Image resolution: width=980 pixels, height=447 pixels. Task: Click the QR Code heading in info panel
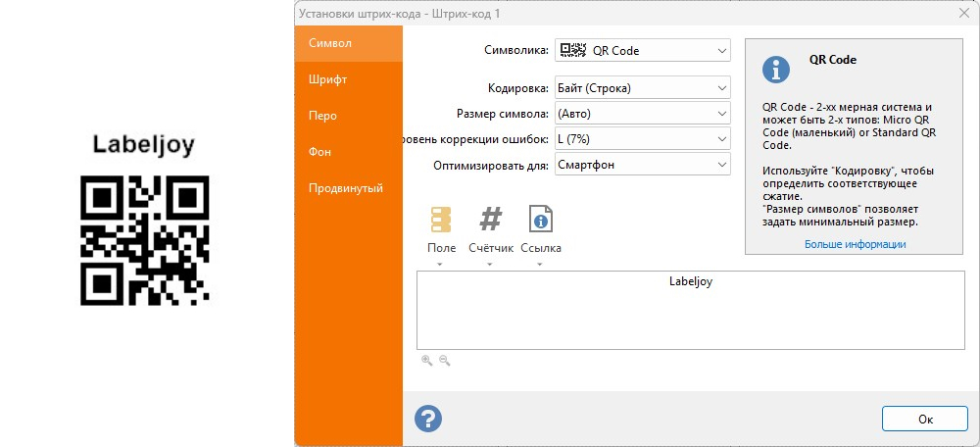point(832,60)
